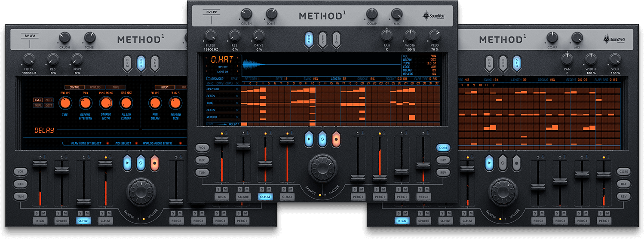Click the VELO knob in center window

435,36
